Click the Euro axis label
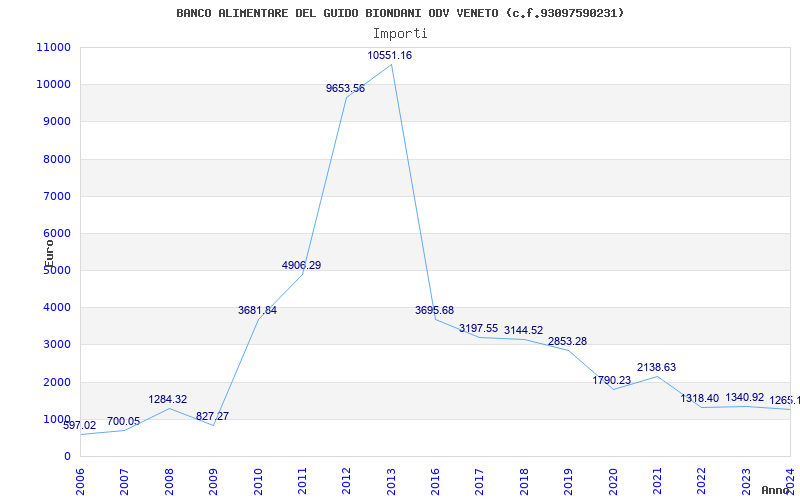Screen dimensions: 800x500 [x=49, y=254]
